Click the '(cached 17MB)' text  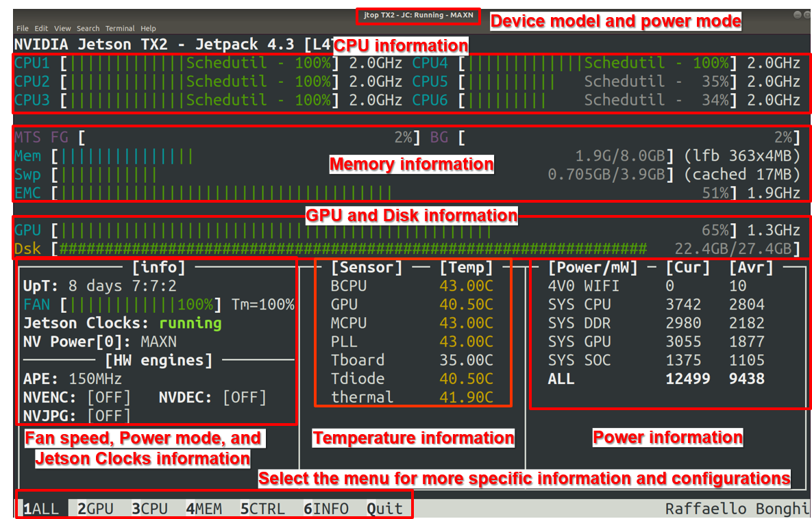point(742,175)
